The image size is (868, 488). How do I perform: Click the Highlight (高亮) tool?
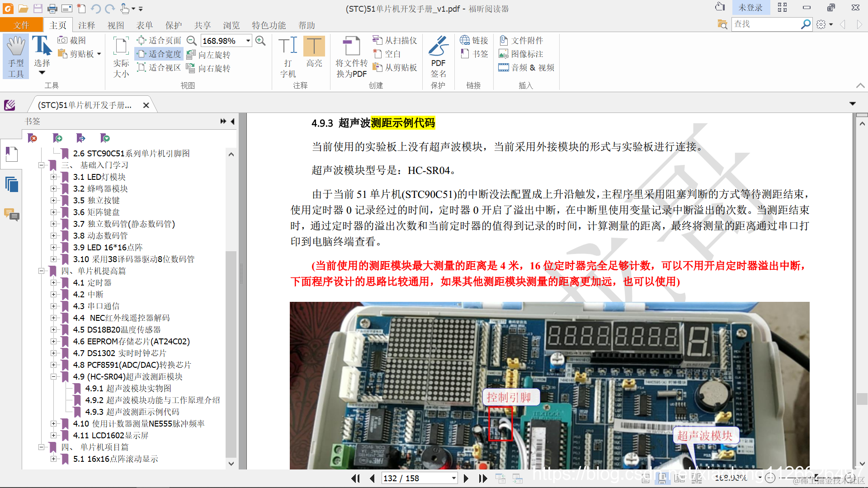(x=314, y=52)
